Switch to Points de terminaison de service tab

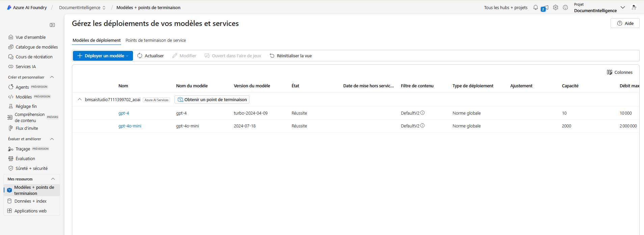coord(156,40)
